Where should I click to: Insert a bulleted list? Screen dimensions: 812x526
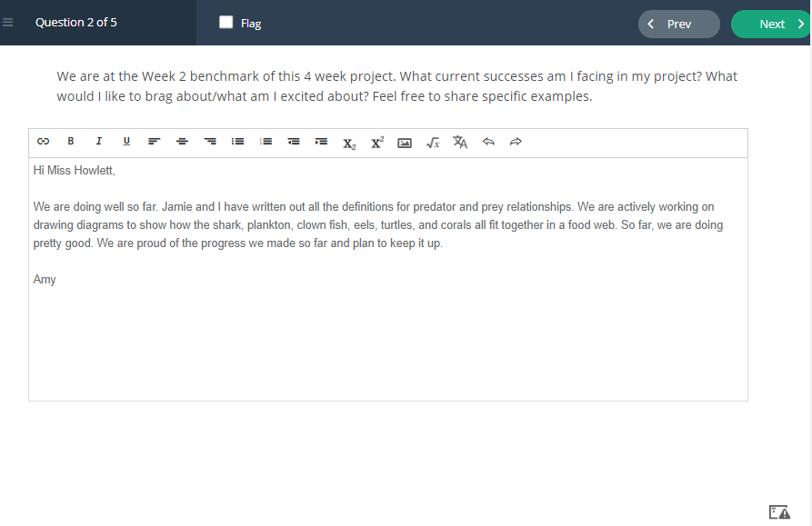[237, 141]
